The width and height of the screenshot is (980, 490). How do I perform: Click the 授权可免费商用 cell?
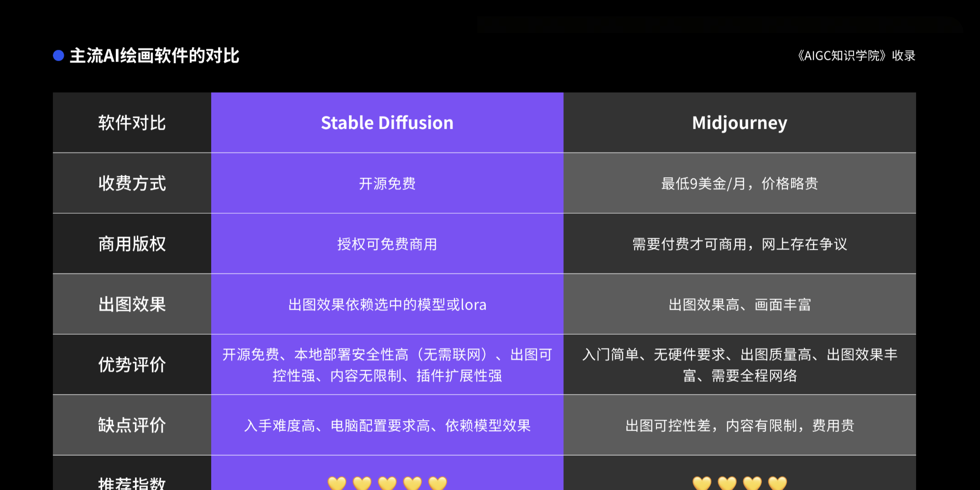pos(387,244)
